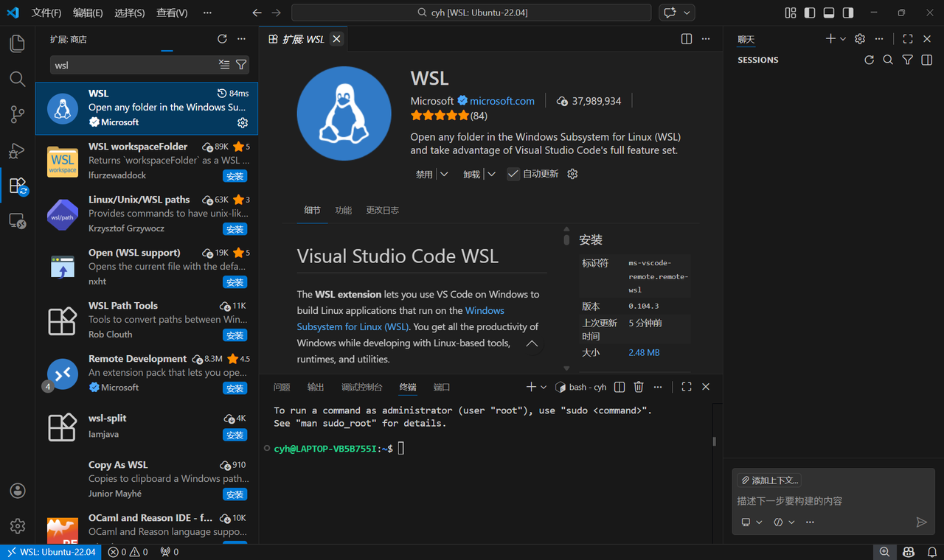Open the Search view in the activity bar

[18, 79]
